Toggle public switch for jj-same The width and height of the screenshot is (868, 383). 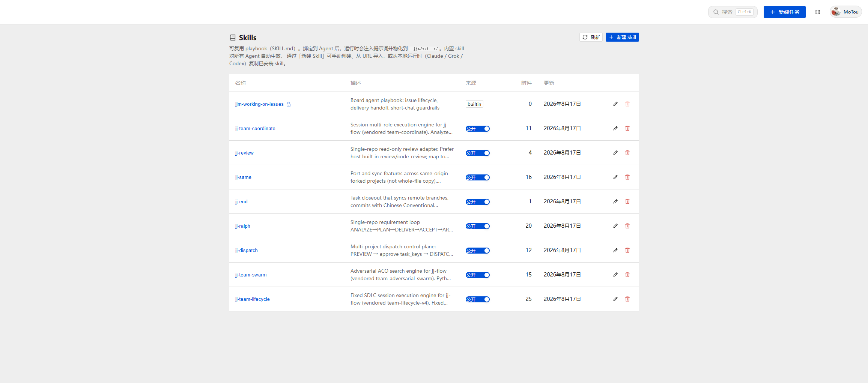pos(478,177)
